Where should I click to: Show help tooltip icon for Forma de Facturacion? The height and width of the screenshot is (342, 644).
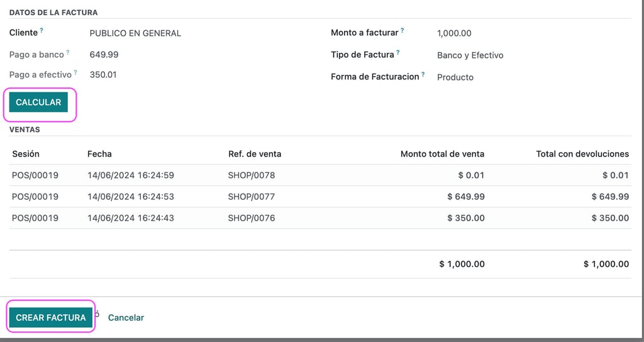point(423,74)
